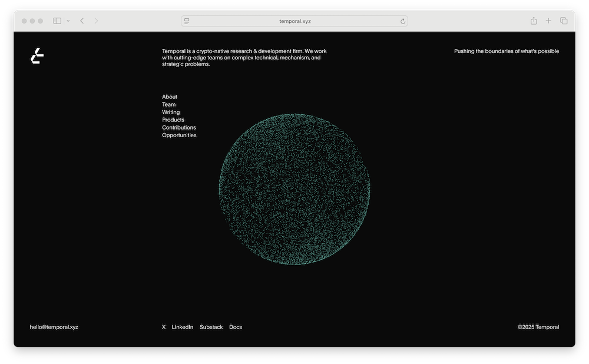The image size is (589, 364).
Task: Click the temporal.xyz address bar
Action: coord(294,21)
